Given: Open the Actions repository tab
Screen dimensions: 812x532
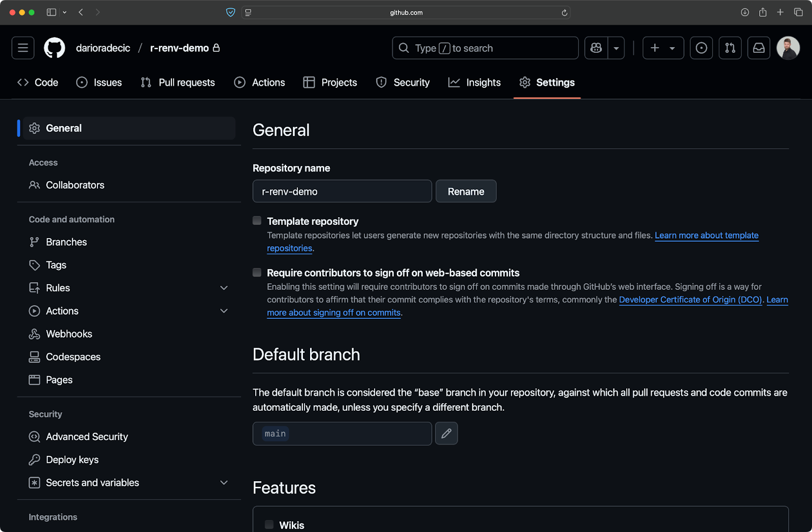Looking at the screenshot, I should tap(259, 82).
